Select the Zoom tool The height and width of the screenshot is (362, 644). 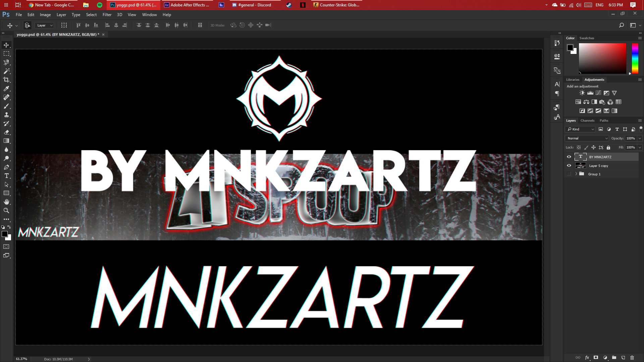coord(6,211)
